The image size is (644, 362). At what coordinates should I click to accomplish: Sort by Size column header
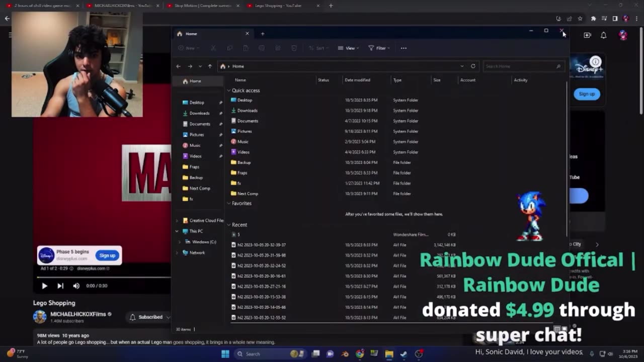[x=437, y=80]
